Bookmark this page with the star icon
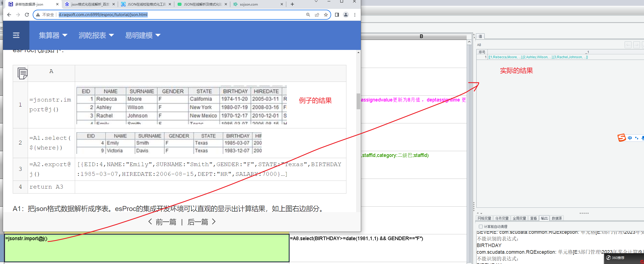The width and height of the screenshot is (644, 264). 326,15
